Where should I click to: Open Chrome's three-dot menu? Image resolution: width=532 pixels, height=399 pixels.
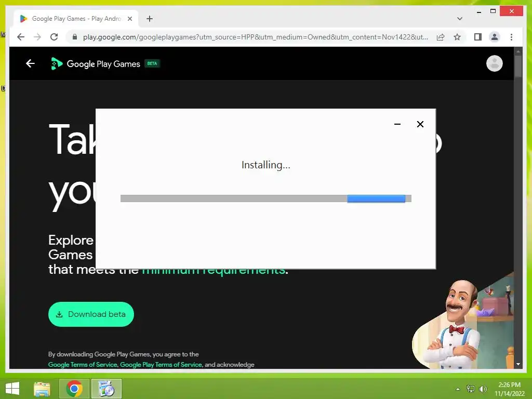point(511,37)
